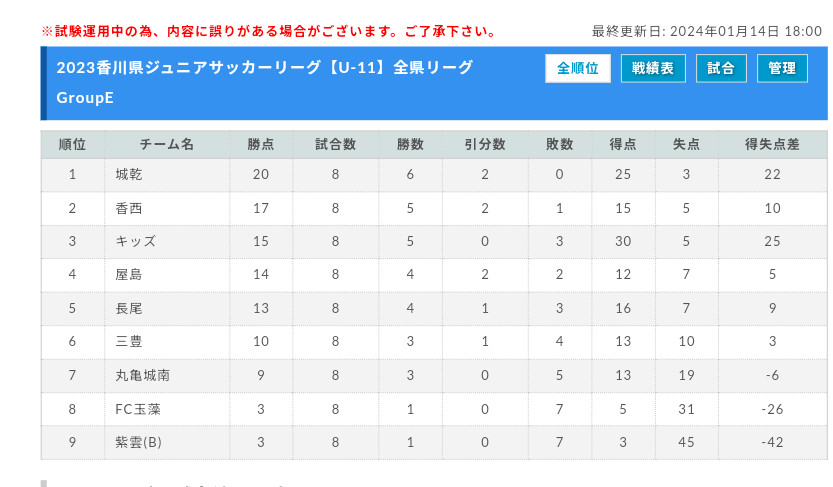This screenshot has width=833, height=487.
Task: Click the キッズ team name
Action: coord(135,242)
